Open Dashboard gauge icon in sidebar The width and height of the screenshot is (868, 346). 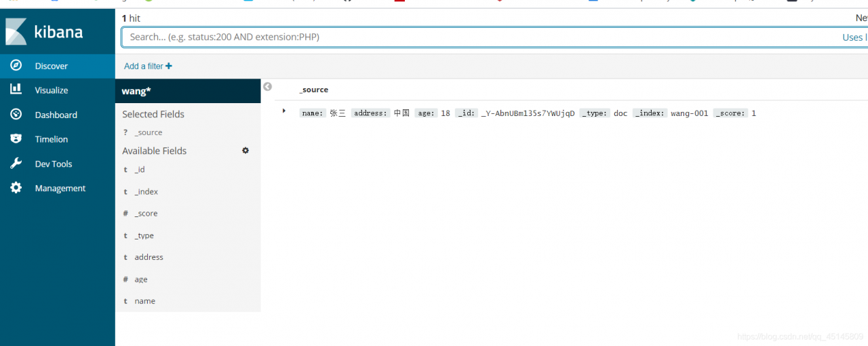click(16, 115)
